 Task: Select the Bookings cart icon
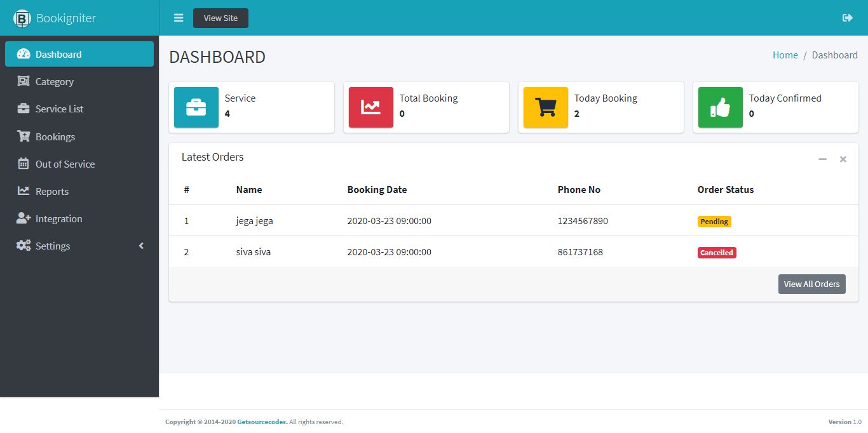(x=22, y=136)
